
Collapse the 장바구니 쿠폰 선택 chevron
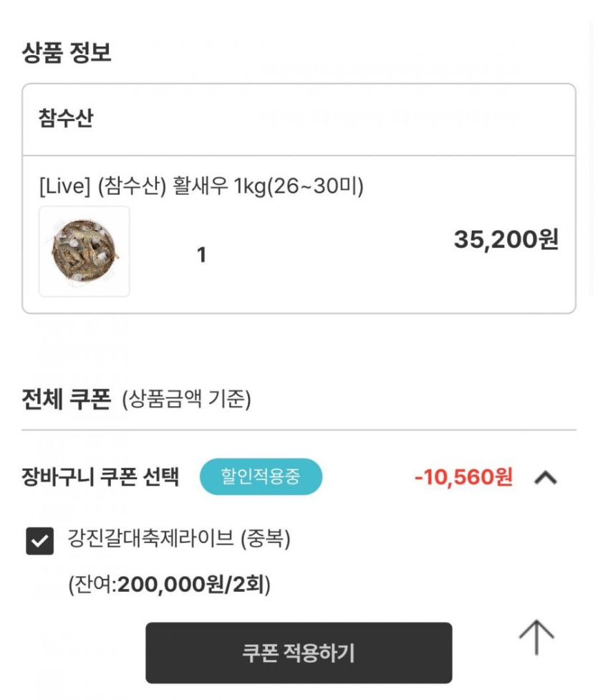click(x=546, y=477)
